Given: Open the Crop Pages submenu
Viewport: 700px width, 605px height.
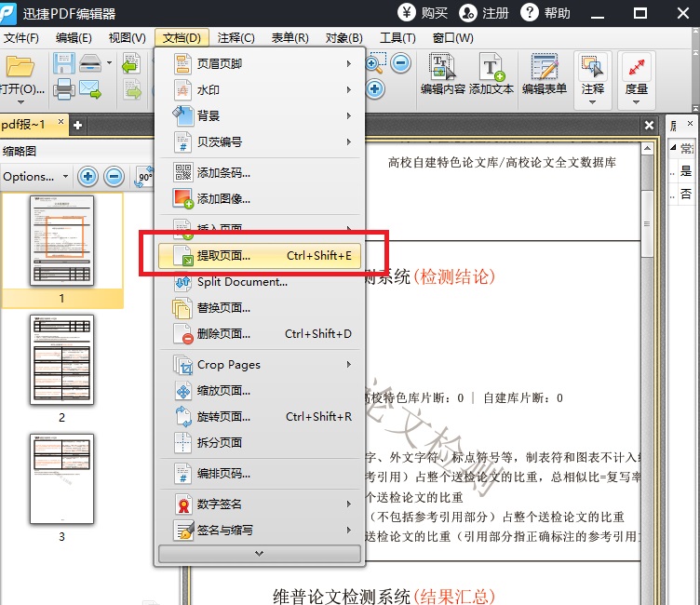Looking at the screenshot, I should [x=260, y=365].
